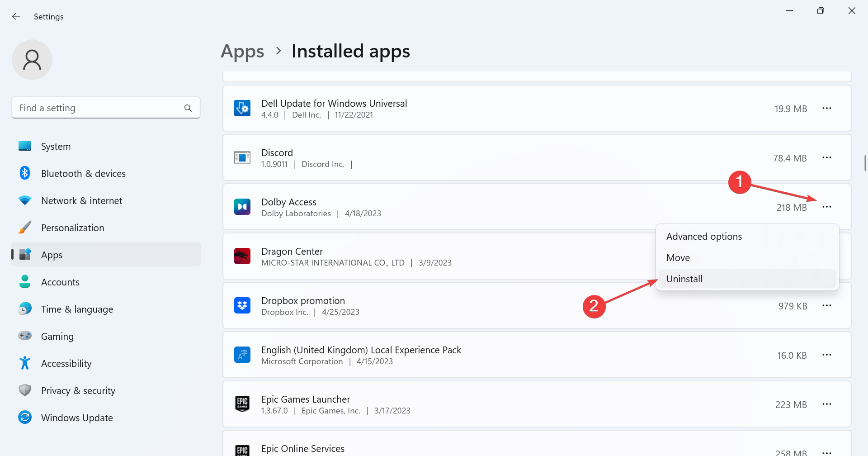Close the Settings window
868x456 pixels.
click(x=852, y=11)
